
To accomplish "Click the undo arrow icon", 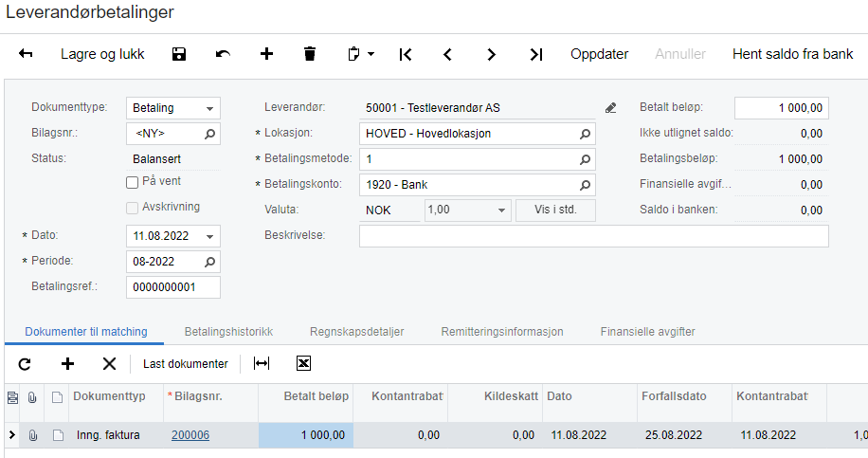I will coord(223,54).
